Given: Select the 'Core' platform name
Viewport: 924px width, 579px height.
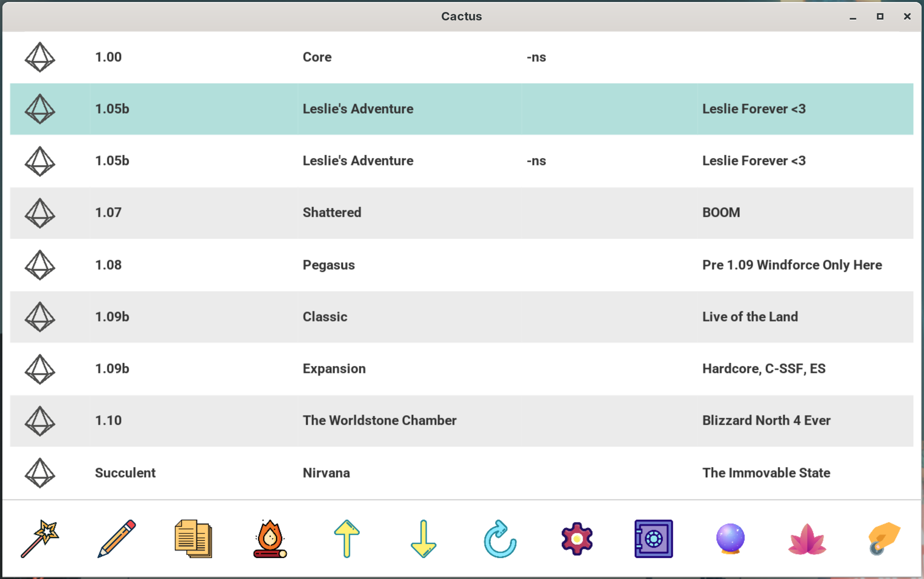Looking at the screenshot, I should pyautogui.click(x=317, y=57).
